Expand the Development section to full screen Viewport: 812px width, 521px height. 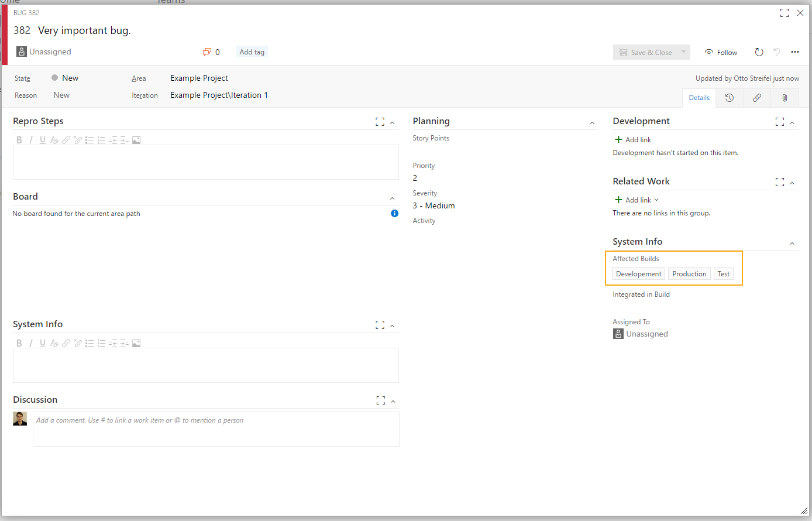point(779,122)
